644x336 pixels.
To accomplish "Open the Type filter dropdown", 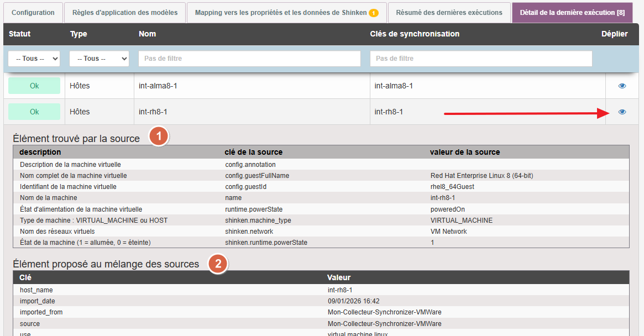I will (99, 59).
